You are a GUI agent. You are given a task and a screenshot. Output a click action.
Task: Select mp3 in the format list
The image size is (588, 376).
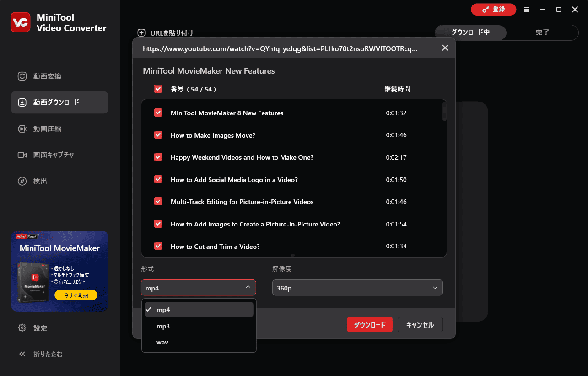pyautogui.click(x=199, y=326)
